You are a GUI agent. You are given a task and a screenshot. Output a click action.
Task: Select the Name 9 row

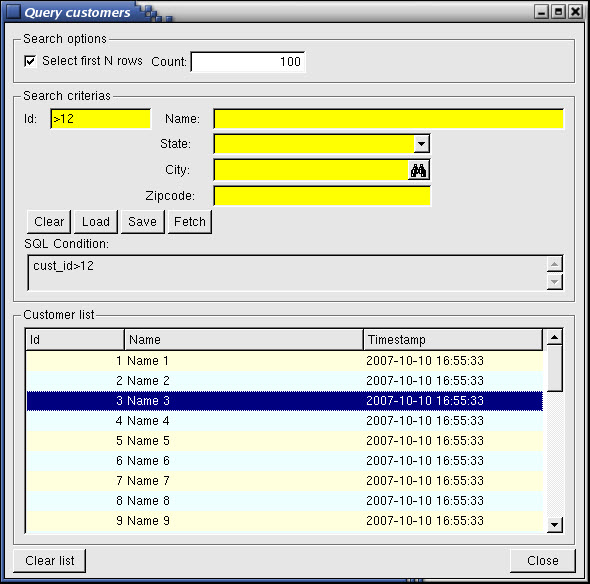[284, 521]
